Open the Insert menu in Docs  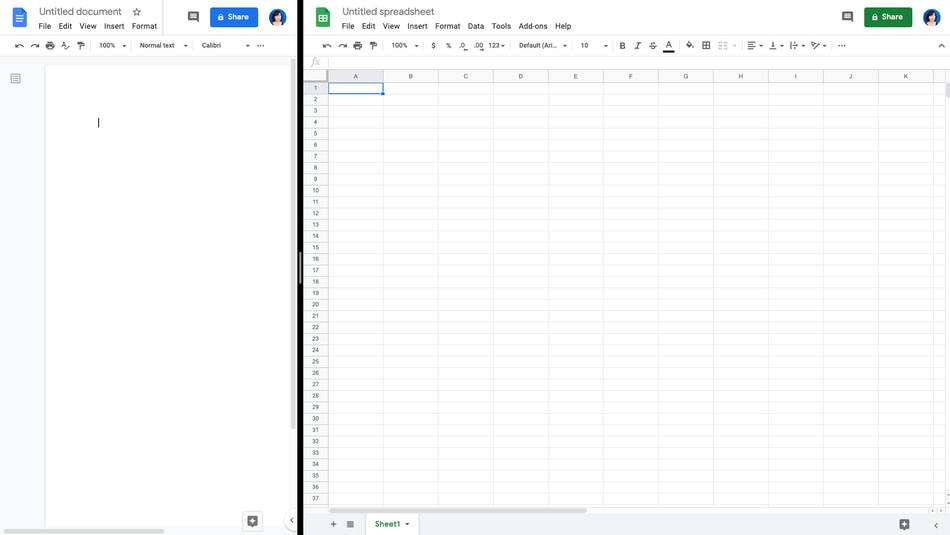[114, 26]
